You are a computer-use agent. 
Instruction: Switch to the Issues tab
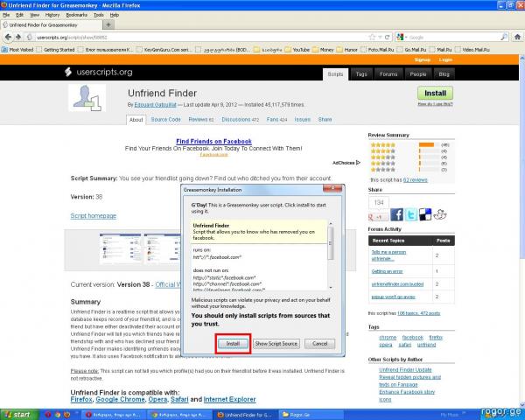click(x=303, y=120)
